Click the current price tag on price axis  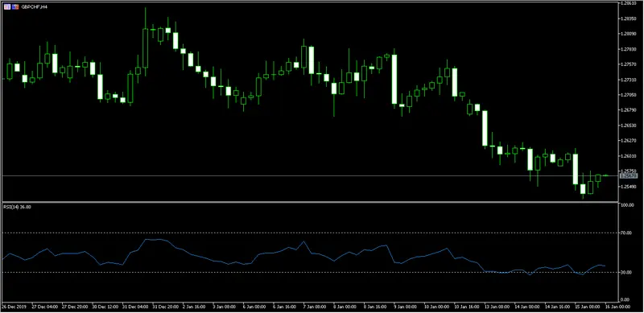630,175
